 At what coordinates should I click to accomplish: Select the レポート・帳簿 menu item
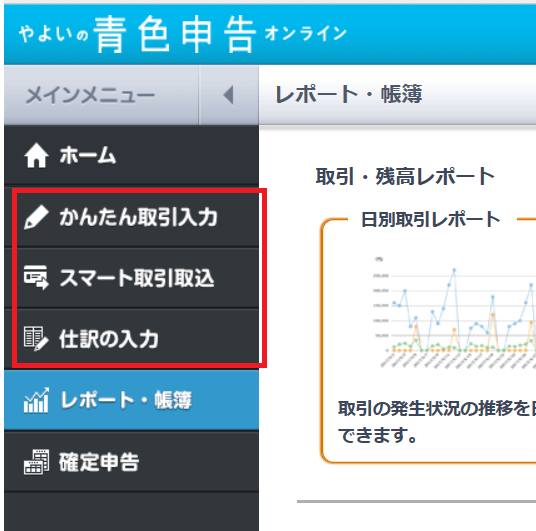131,400
